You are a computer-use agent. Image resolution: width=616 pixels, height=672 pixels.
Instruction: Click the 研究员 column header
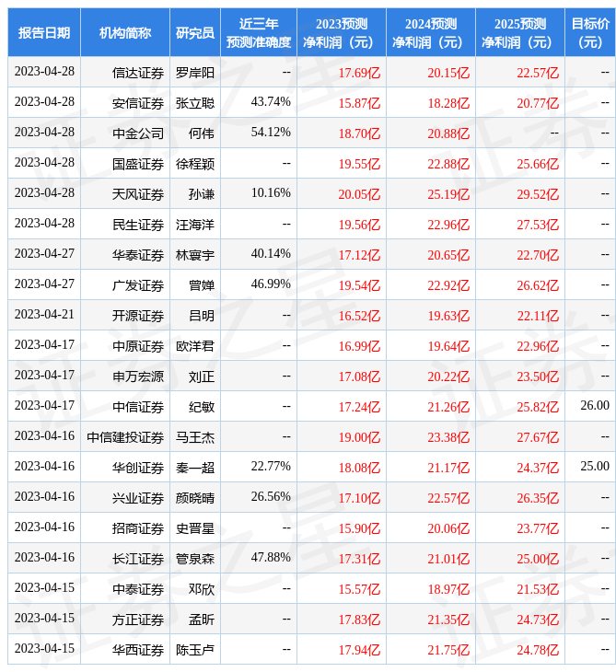coord(195,32)
